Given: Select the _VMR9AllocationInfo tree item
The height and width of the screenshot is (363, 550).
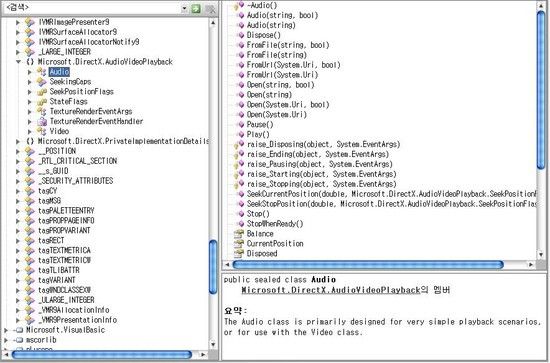Looking at the screenshot, I should [74, 310].
